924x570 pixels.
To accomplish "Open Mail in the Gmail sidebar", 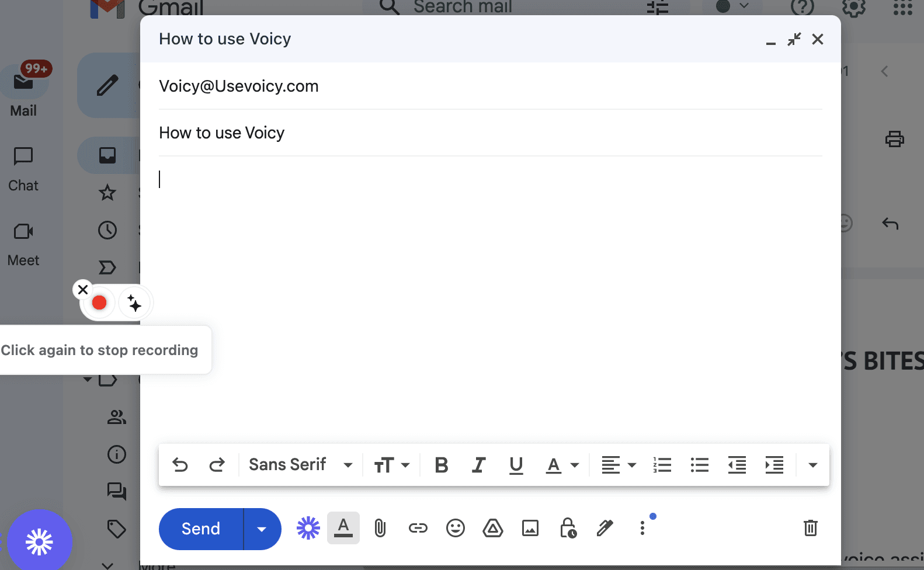I will coord(23,90).
